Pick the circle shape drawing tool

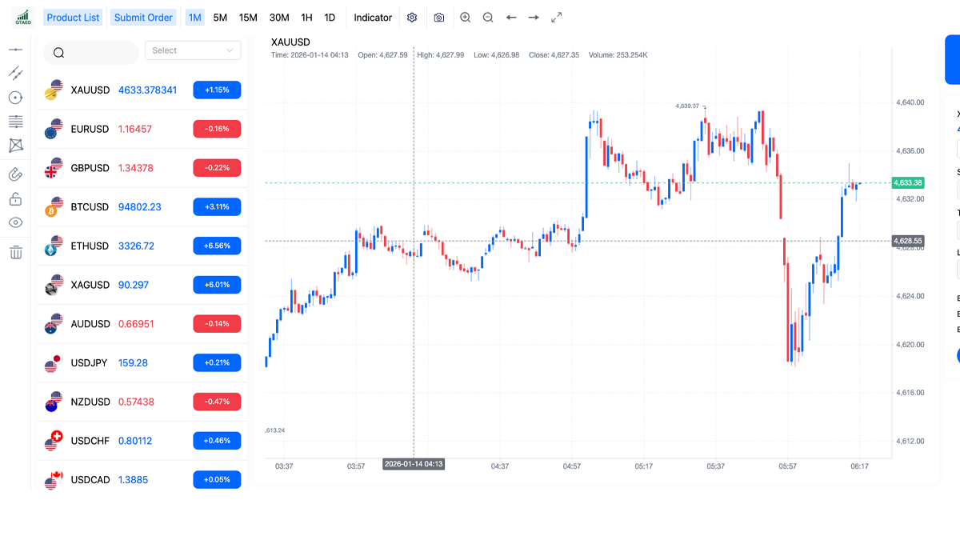tap(15, 98)
